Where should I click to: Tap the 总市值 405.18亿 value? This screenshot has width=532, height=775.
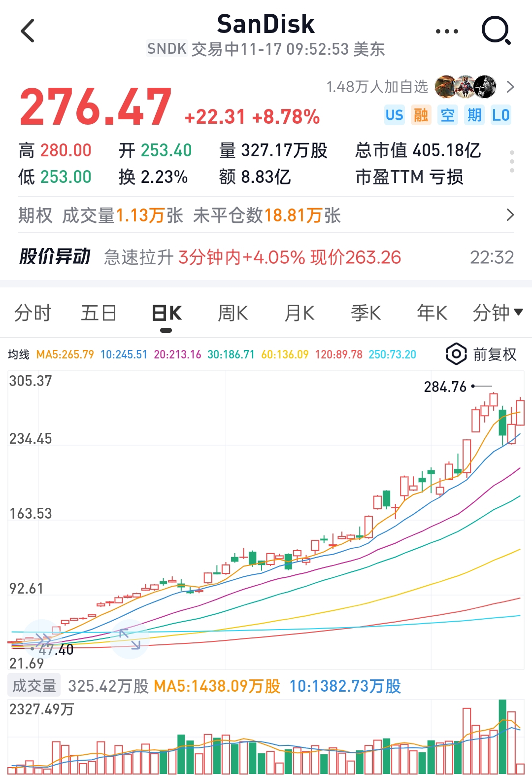coord(418,150)
